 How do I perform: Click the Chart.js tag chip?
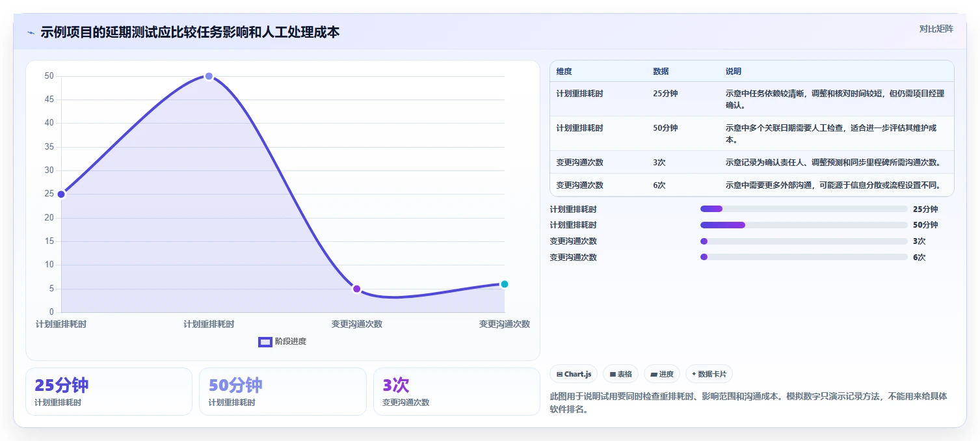coord(574,374)
